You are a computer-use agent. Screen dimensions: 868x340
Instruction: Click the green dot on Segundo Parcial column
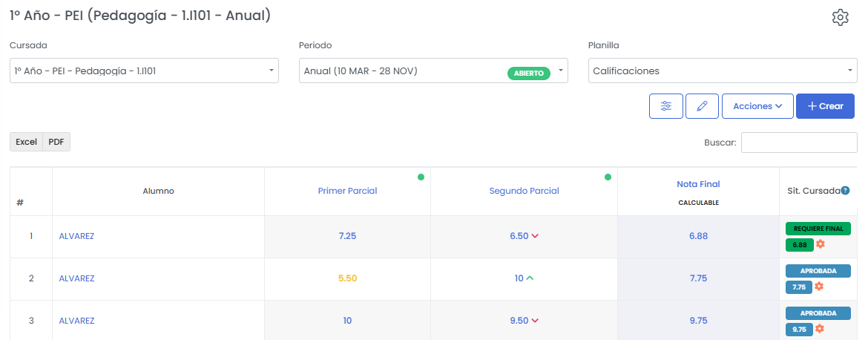[x=608, y=177]
